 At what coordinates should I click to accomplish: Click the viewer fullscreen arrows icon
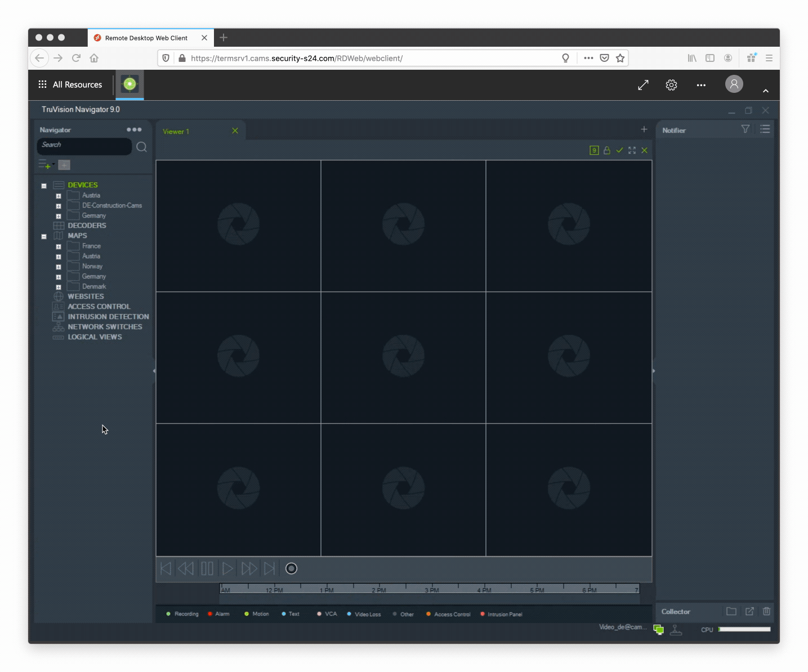632,150
